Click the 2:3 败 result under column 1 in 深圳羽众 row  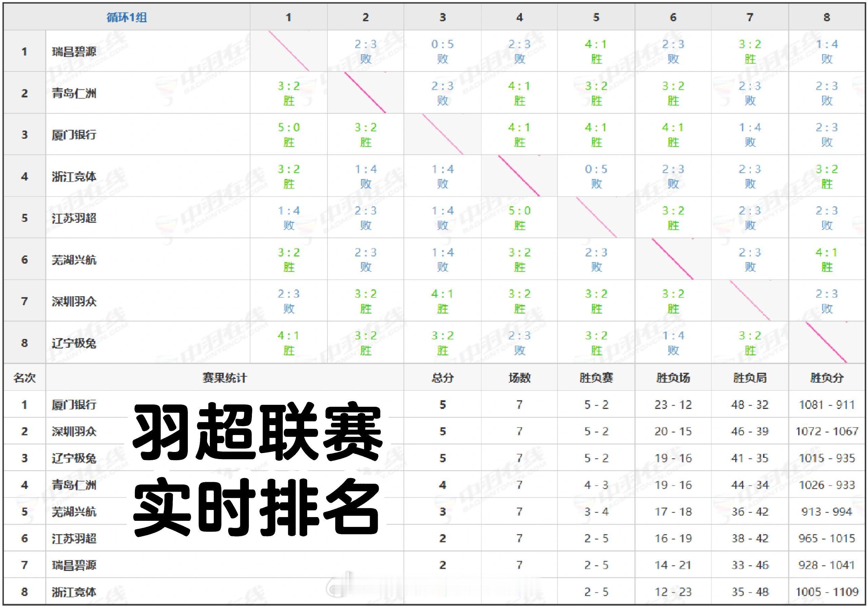pyautogui.click(x=289, y=301)
